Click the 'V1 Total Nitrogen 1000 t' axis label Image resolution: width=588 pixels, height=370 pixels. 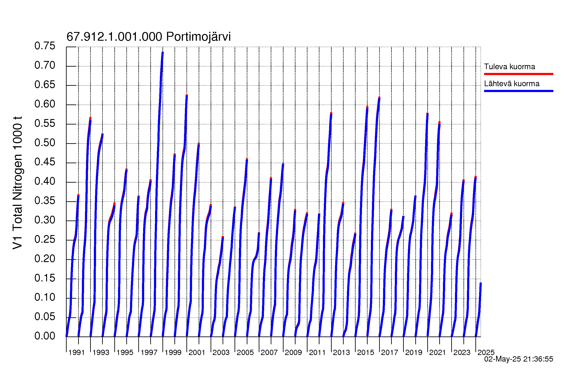[x=18, y=183]
